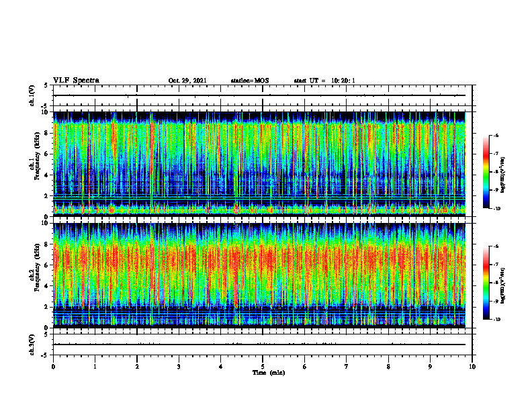Click time axis tick label "2"
Viewport: 532px width, 411px height.
[x=137, y=367]
